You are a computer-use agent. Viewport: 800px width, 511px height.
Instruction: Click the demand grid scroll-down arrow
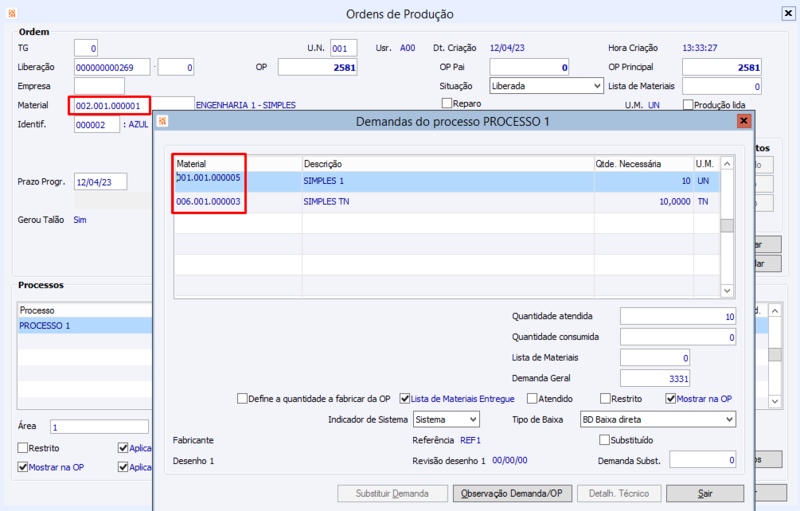727,291
